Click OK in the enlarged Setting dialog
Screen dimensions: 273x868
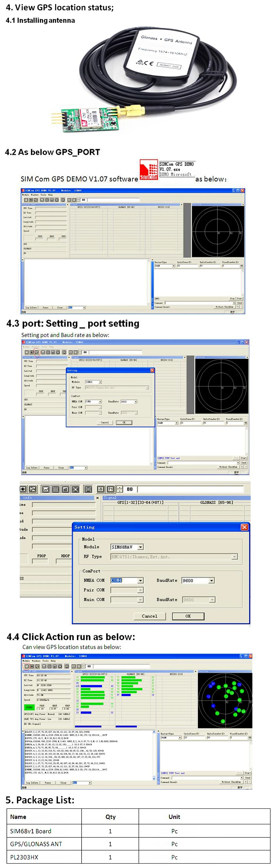tap(188, 616)
